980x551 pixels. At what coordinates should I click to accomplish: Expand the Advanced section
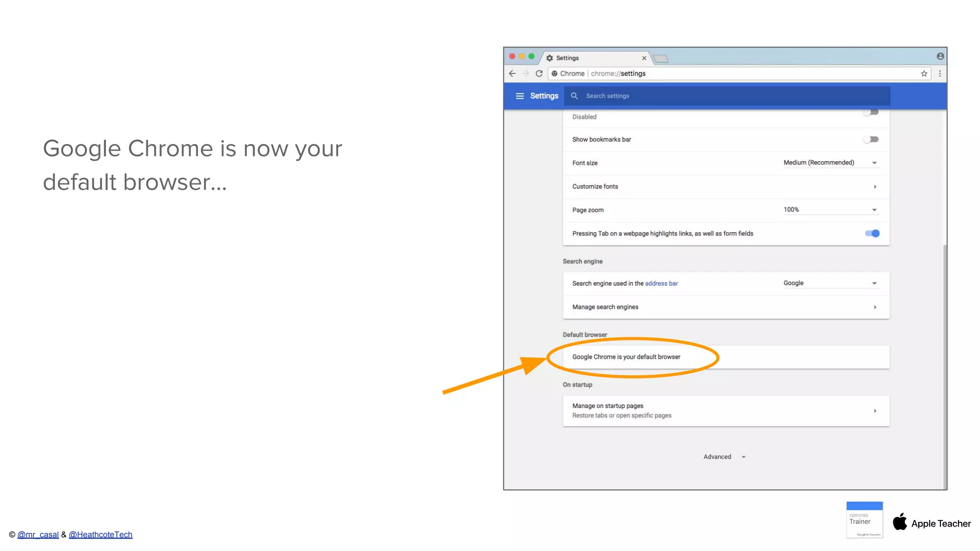point(724,457)
